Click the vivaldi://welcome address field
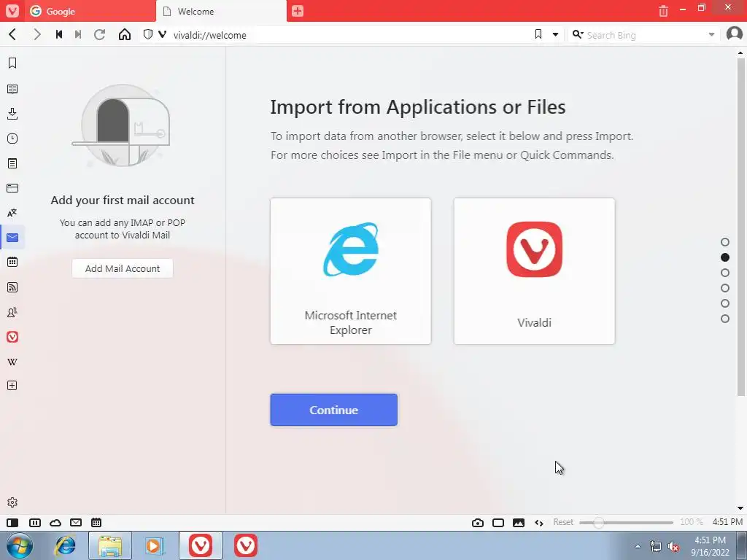This screenshot has width=747, height=560. click(x=350, y=35)
